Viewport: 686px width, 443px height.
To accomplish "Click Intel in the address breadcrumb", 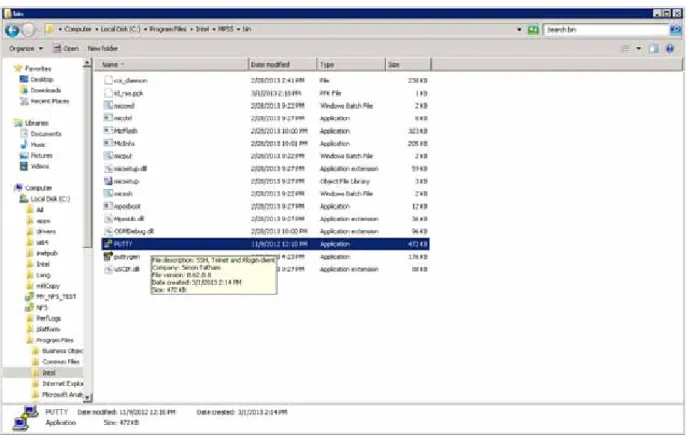I will tap(202, 29).
